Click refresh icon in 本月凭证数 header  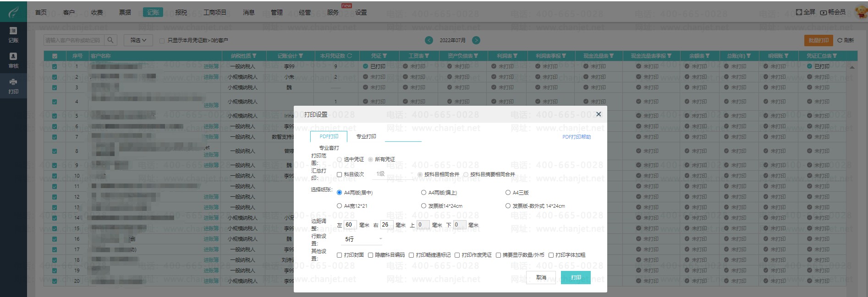coord(350,56)
